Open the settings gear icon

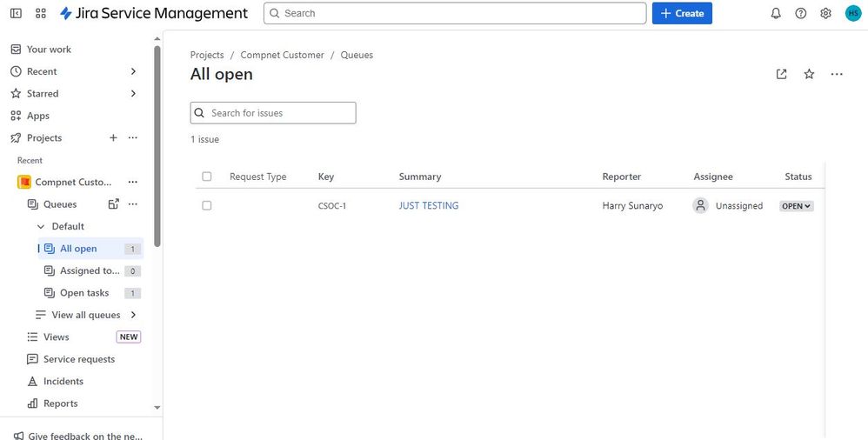pos(825,13)
